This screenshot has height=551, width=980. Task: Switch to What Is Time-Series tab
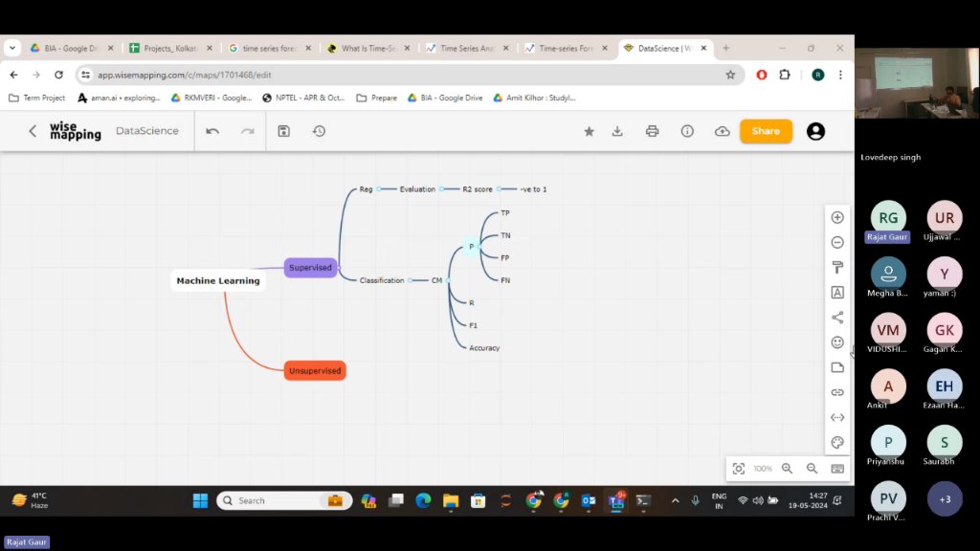[x=367, y=48]
